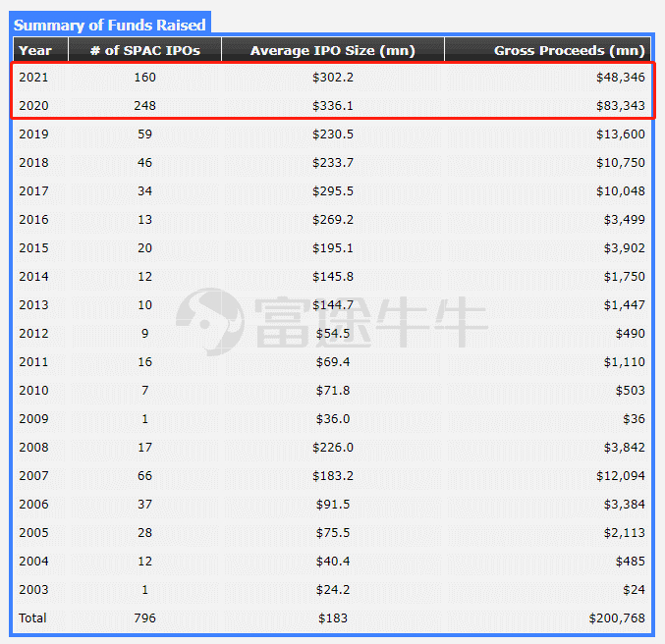Select average size '$91.5'

(333, 504)
